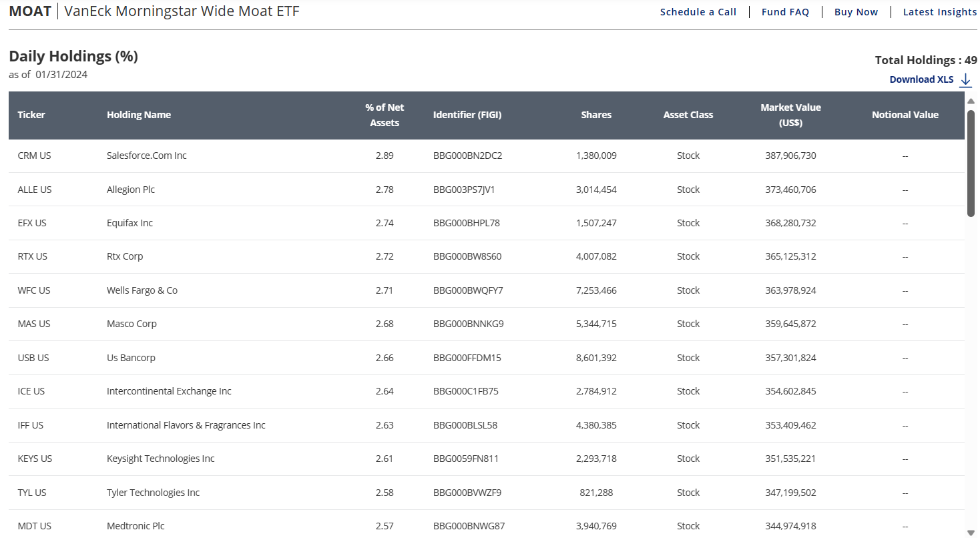The image size is (980, 538).
Task: Click the Wells Fargo shares value 7,253,466
Action: click(x=596, y=290)
